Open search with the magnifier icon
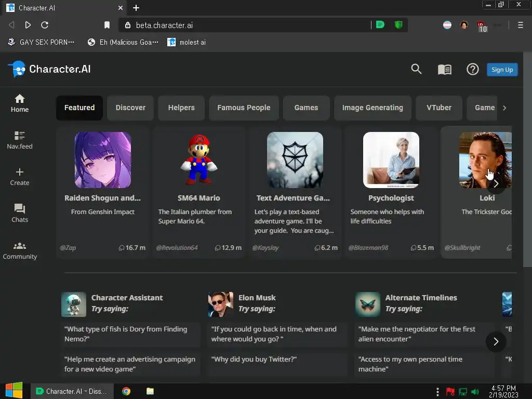The image size is (532, 399). click(416, 69)
